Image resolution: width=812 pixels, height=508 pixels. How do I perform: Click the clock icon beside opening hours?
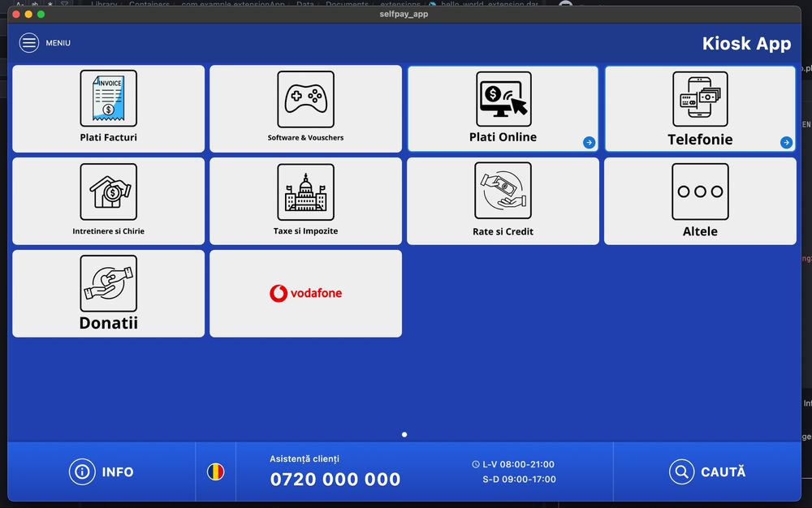(475, 464)
